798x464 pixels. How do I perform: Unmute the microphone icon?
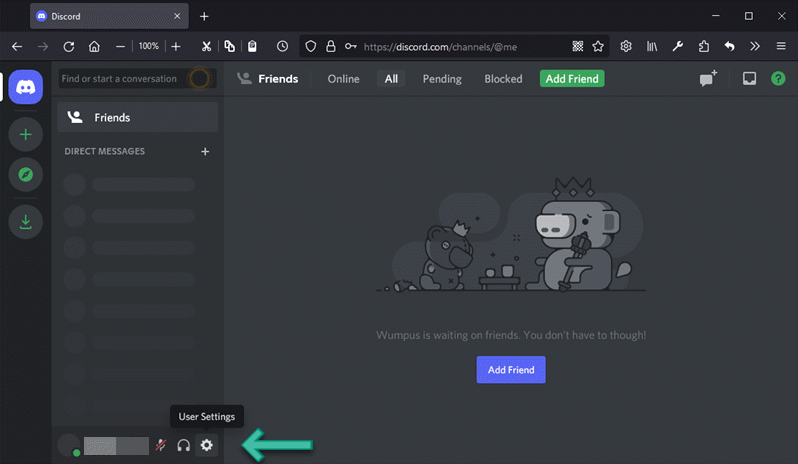coord(161,445)
